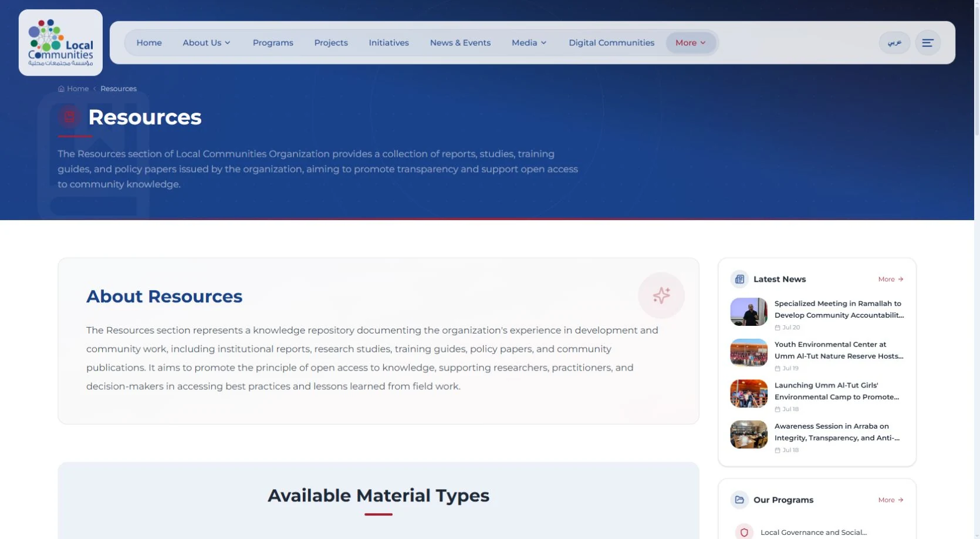Click More link in Latest News
Image resolution: width=980 pixels, height=539 pixels.
[x=891, y=279]
